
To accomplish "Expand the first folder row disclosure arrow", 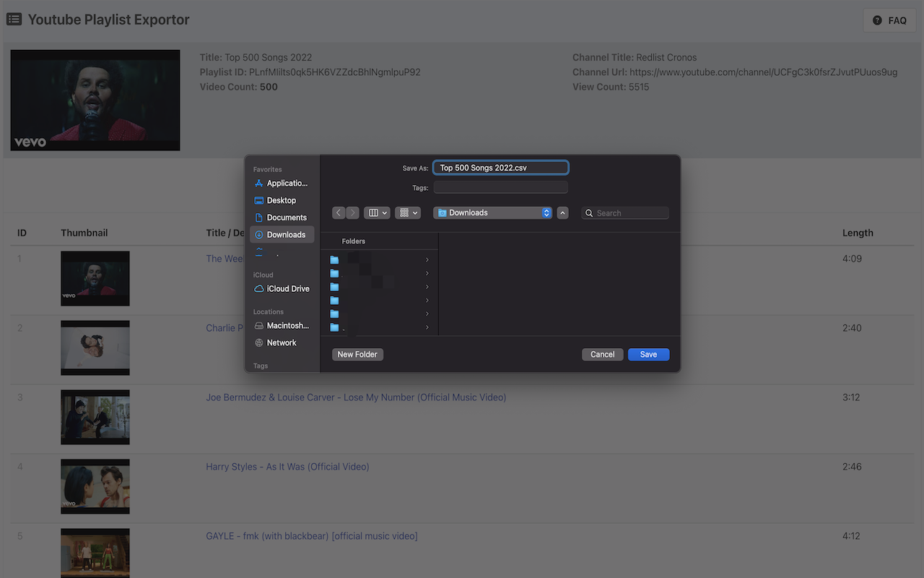I will tap(427, 259).
